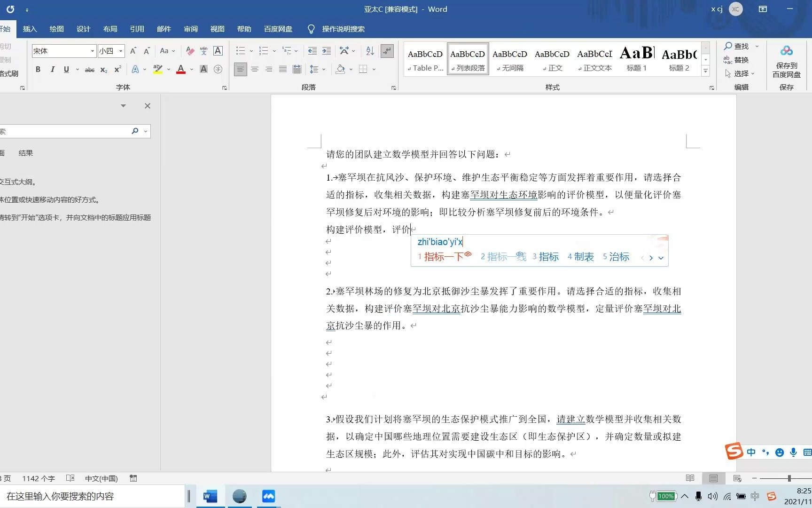Viewport: 812px width, 508px height.
Task: Apply character border icon
Action: point(218,51)
